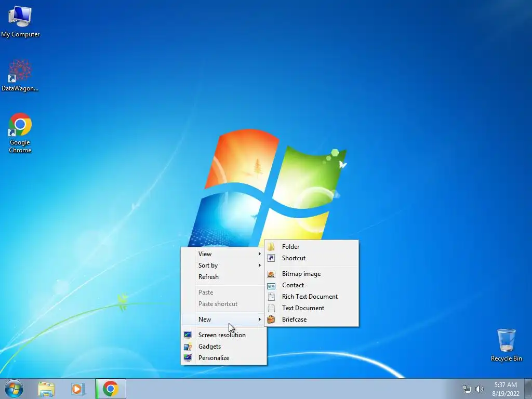Create a new Folder from submenu
This screenshot has width=532, height=399.
click(312, 247)
